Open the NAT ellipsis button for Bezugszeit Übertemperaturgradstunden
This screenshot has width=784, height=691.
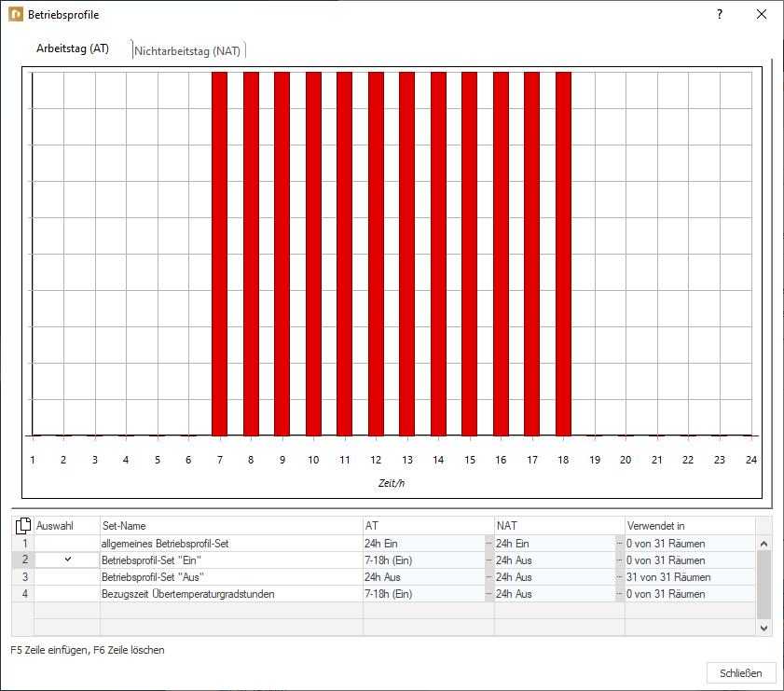point(620,594)
